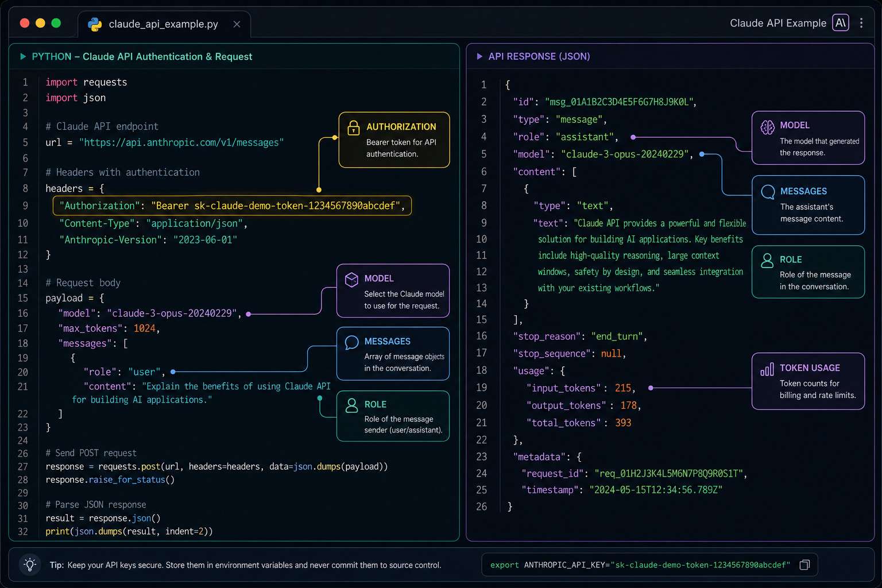This screenshot has height=588, width=882.
Task: Click the brain icon in the response Model callout
Action: [768, 127]
